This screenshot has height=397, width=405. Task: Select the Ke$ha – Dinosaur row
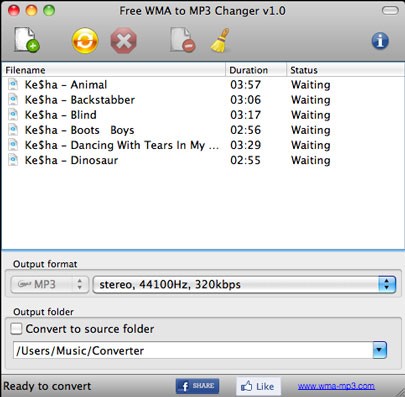pyautogui.click(x=203, y=160)
